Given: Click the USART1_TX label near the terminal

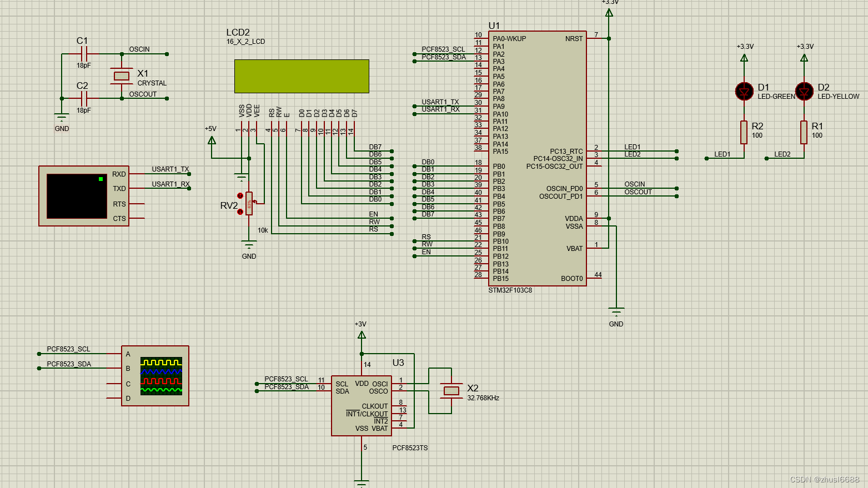Looking at the screenshot, I should tap(170, 169).
